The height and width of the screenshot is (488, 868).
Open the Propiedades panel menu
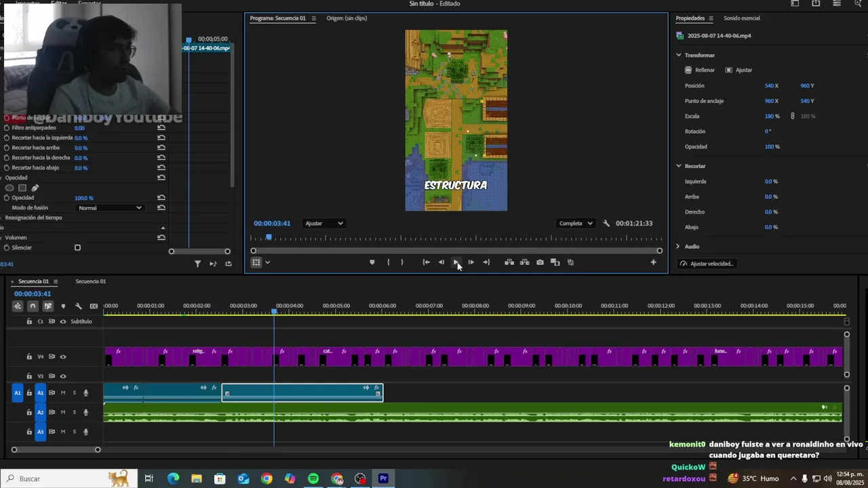(x=712, y=18)
